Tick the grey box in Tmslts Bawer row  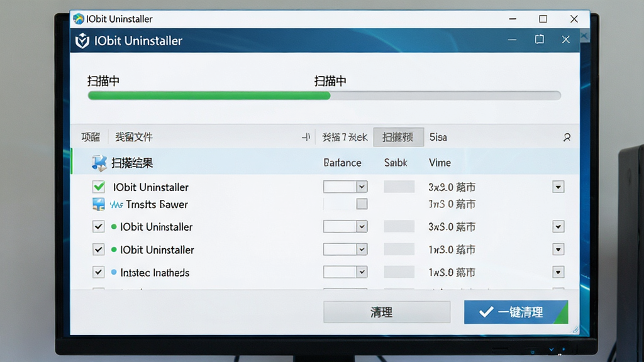(362, 204)
